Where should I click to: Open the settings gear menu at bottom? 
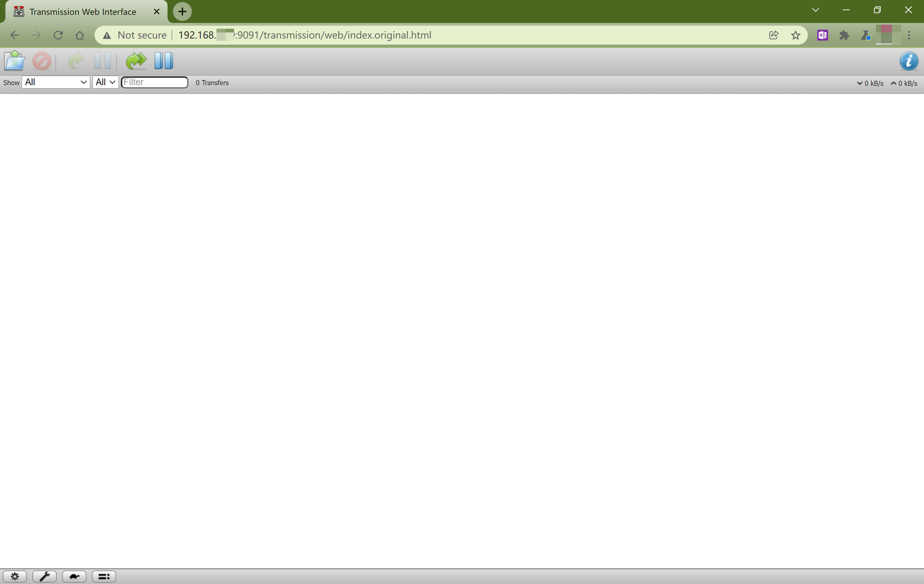(x=15, y=576)
